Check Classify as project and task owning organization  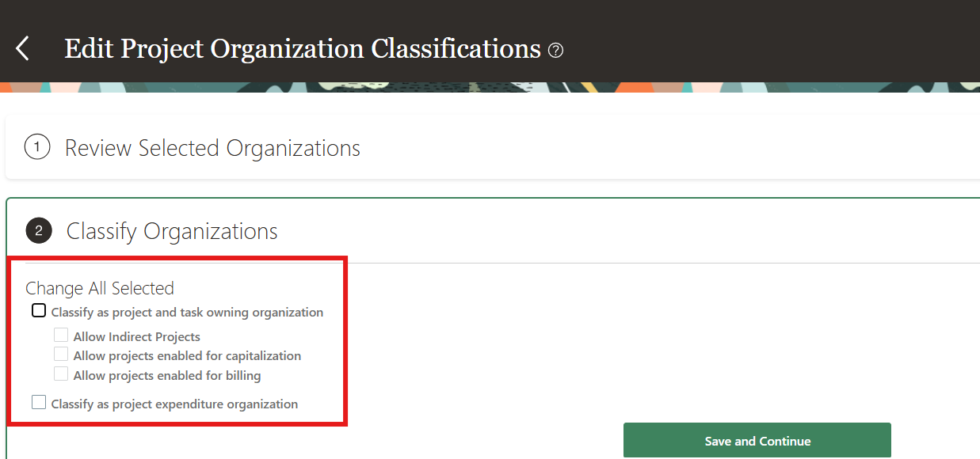click(38, 310)
